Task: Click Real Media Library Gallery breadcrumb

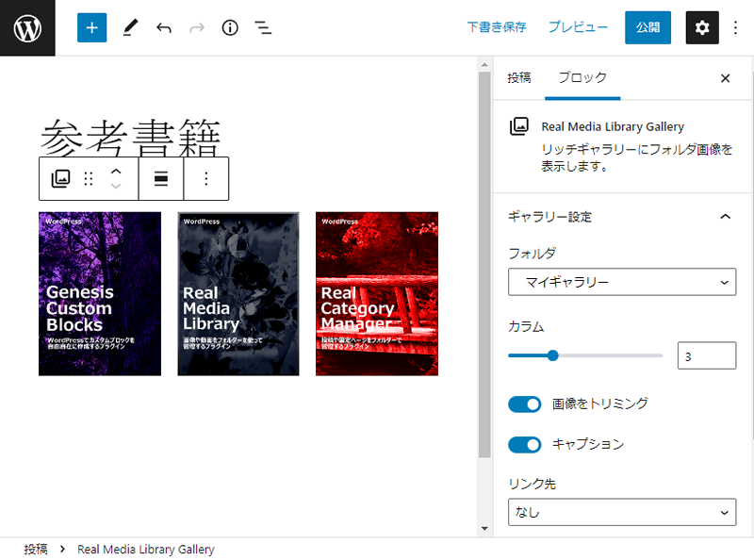Action: pyautogui.click(x=146, y=549)
